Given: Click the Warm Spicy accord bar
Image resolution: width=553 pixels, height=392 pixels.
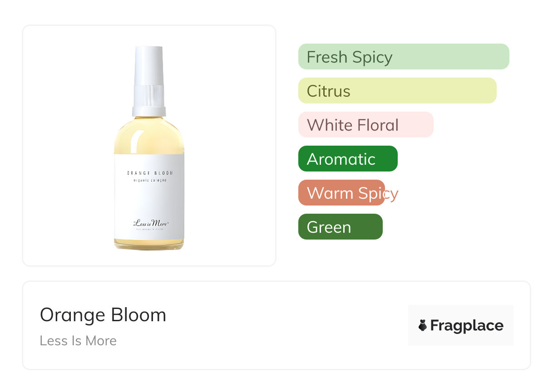Looking at the screenshot, I should (x=341, y=193).
